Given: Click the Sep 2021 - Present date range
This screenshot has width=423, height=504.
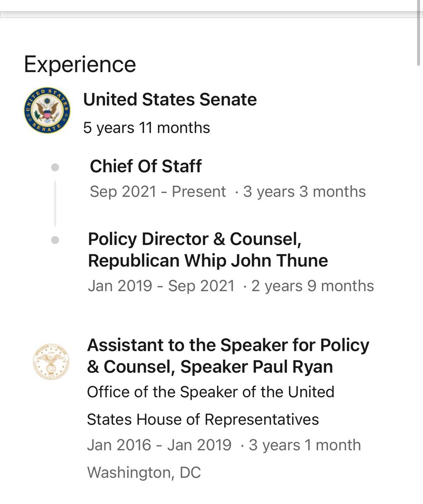Looking at the screenshot, I should (x=158, y=192).
